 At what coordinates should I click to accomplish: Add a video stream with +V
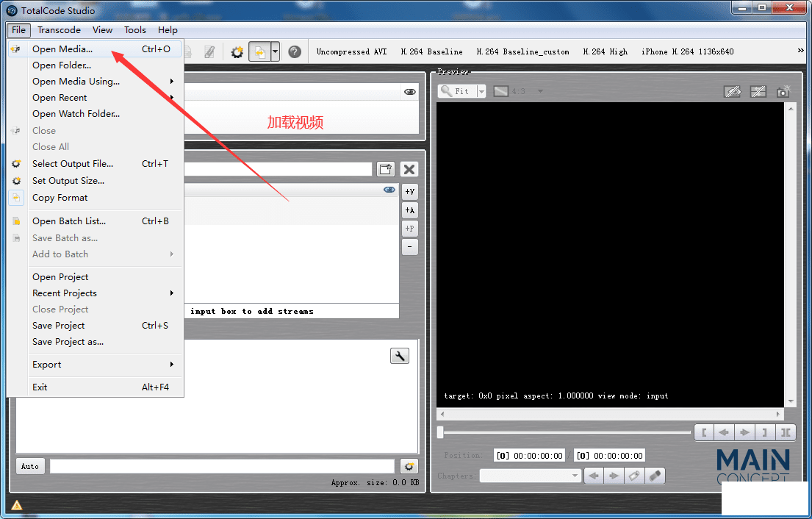click(409, 192)
